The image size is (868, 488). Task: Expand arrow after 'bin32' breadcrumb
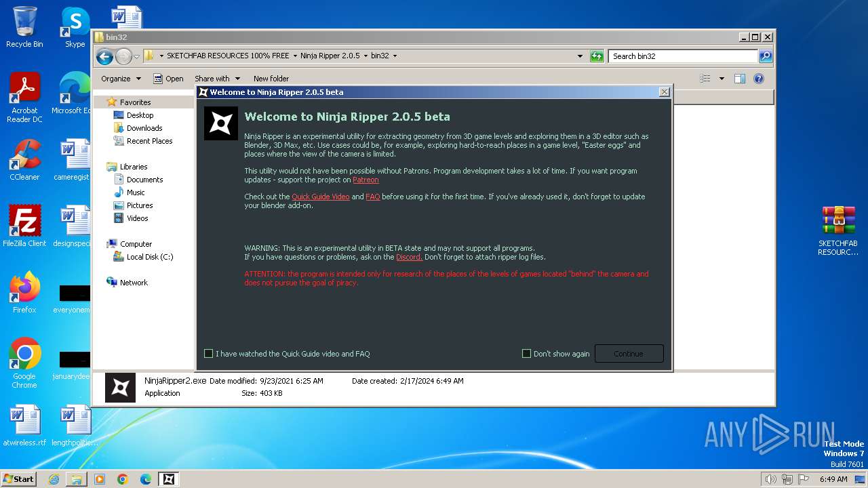395,56
